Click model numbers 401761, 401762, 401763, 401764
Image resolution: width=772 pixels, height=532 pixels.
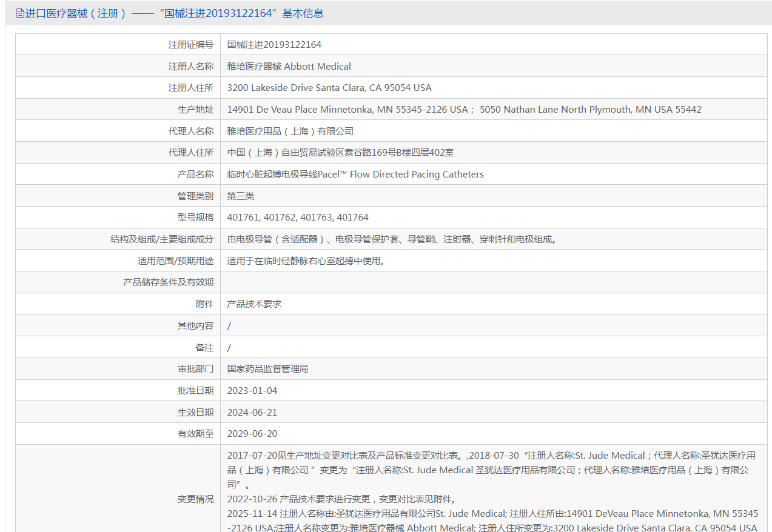pyautogui.click(x=298, y=218)
